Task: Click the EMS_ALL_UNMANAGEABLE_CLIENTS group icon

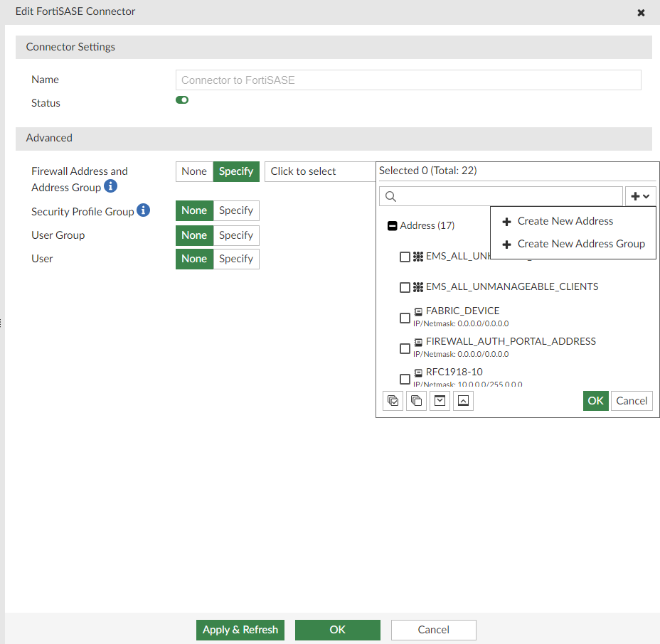Action: tap(418, 286)
